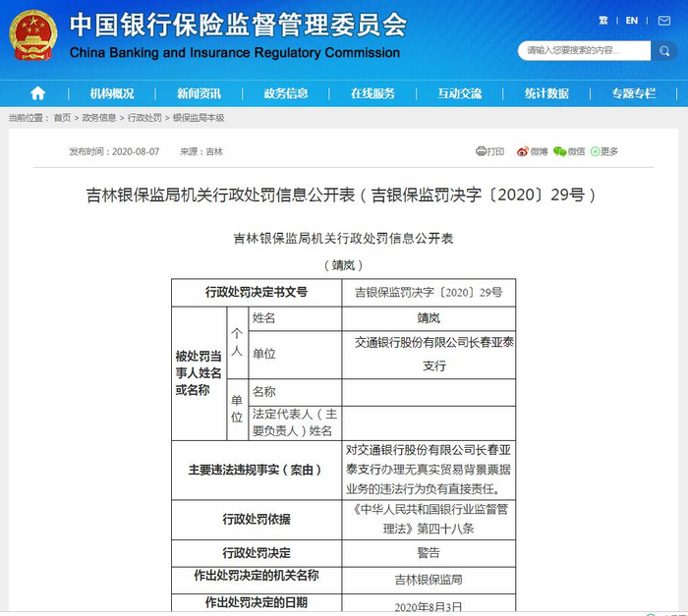Click breadcrumb link 政务信息

coord(99,118)
